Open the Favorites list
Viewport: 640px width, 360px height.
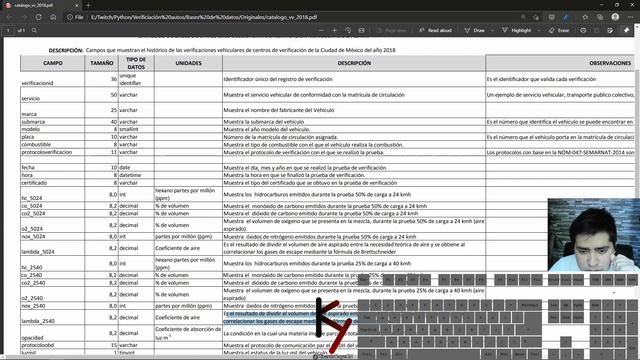click(x=585, y=17)
